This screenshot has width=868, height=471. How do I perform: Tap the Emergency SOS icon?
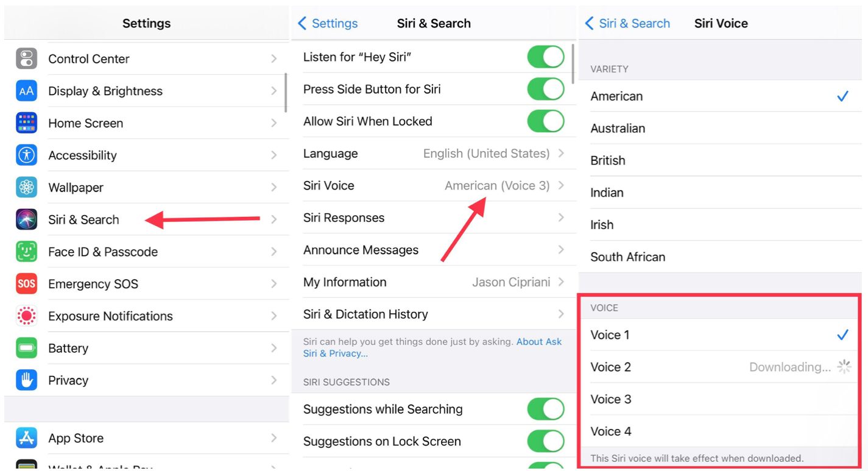point(26,284)
